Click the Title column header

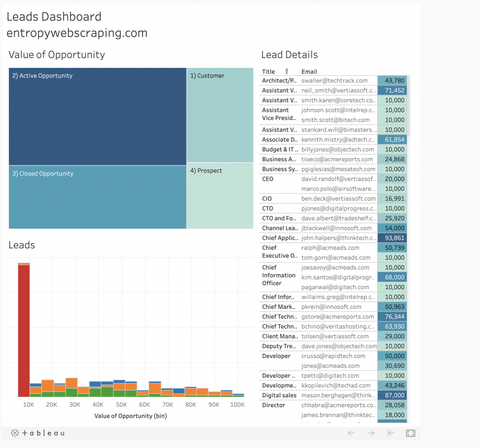click(269, 72)
